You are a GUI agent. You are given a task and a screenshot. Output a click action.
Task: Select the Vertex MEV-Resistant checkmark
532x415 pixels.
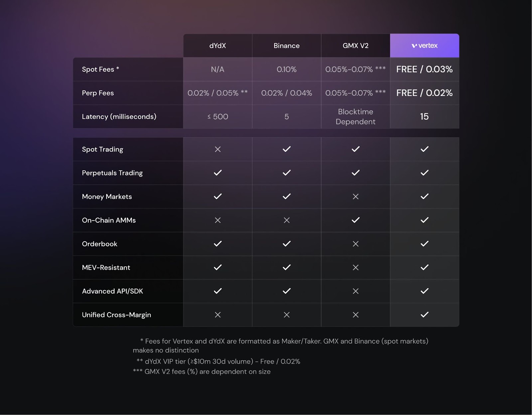click(x=425, y=267)
